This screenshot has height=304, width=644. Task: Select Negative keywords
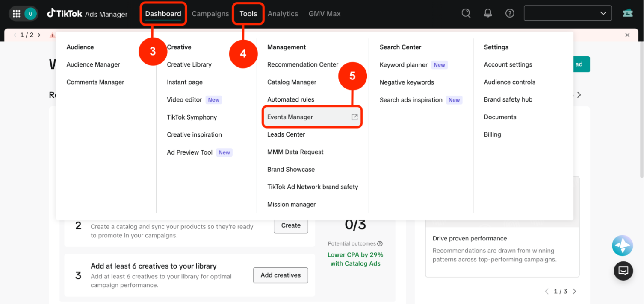[x=407, y=82]
